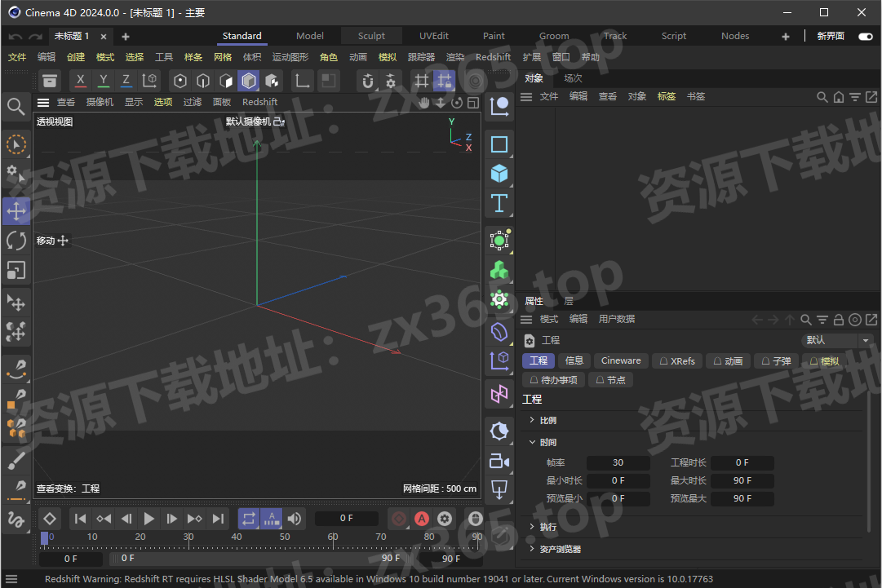
Task: Add a Cube primitive object
Action: coord(499,174)
